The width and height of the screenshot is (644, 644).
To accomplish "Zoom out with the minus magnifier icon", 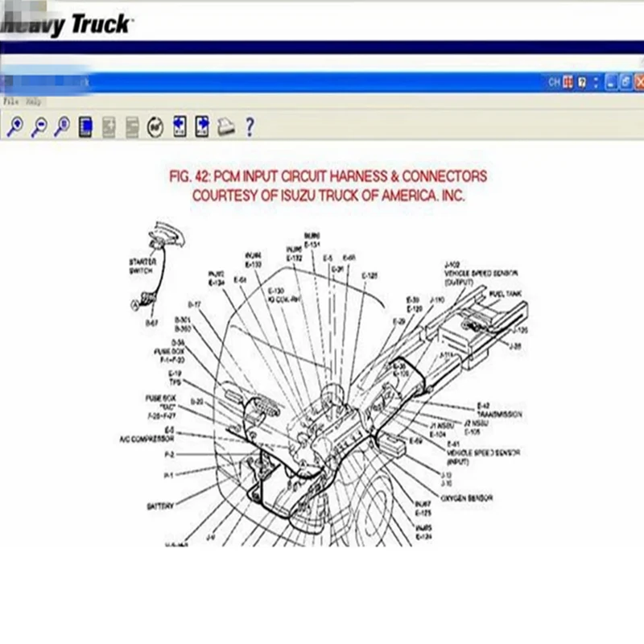I will point(39,126).
